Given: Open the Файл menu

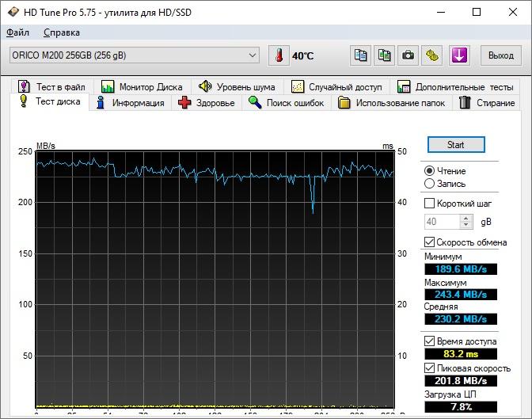Looking at the screenshot, I should coord(17,32).
